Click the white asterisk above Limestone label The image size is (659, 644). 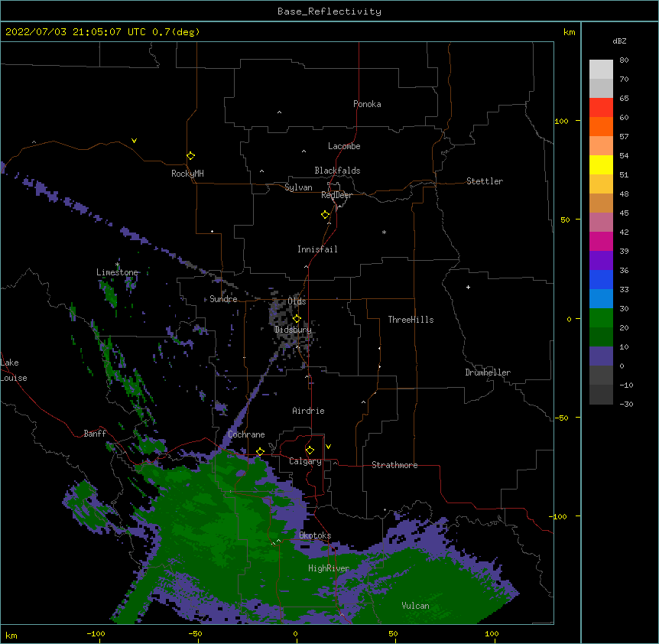(117, 265)
